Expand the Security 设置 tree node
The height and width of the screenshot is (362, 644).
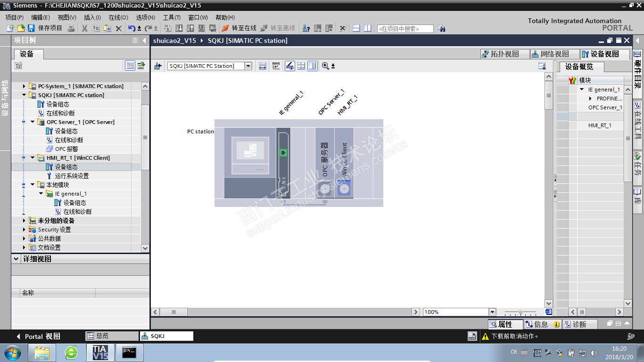pyautogui.click(x=25, y=230)
